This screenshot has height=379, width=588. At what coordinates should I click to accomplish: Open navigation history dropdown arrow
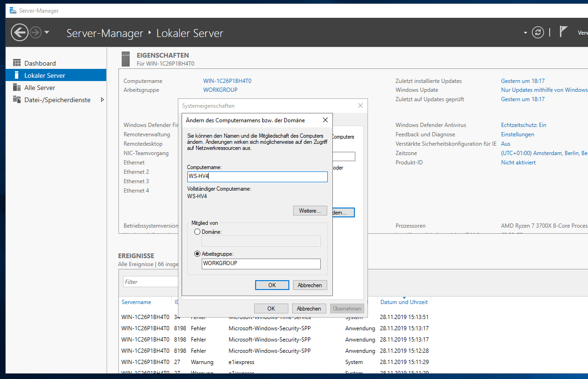coord(47,33)
